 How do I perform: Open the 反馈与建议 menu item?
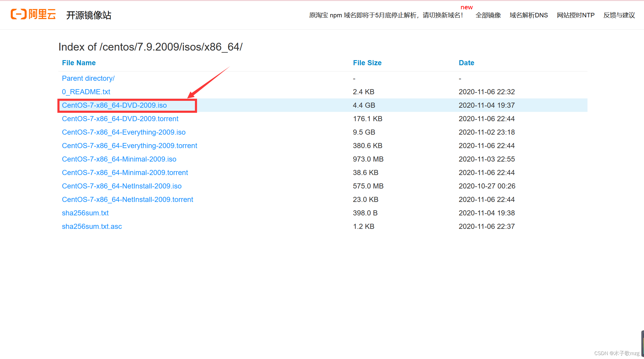[x=619, y=15]
